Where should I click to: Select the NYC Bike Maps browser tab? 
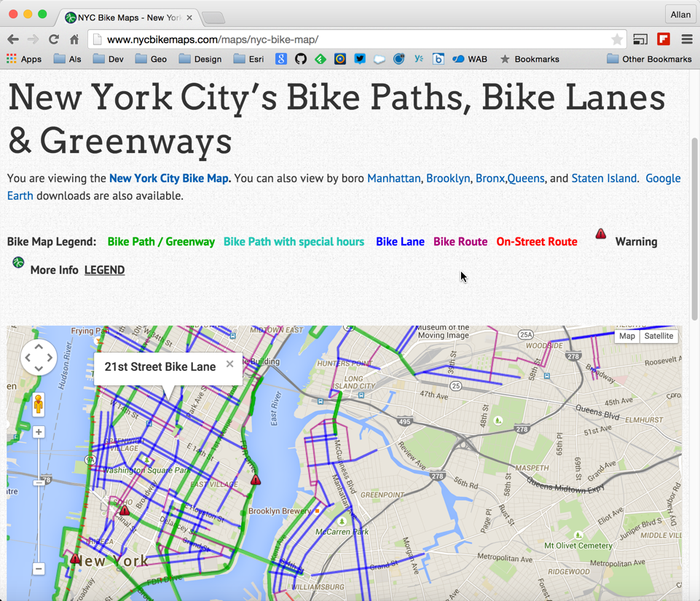click(x=129, y=17)
